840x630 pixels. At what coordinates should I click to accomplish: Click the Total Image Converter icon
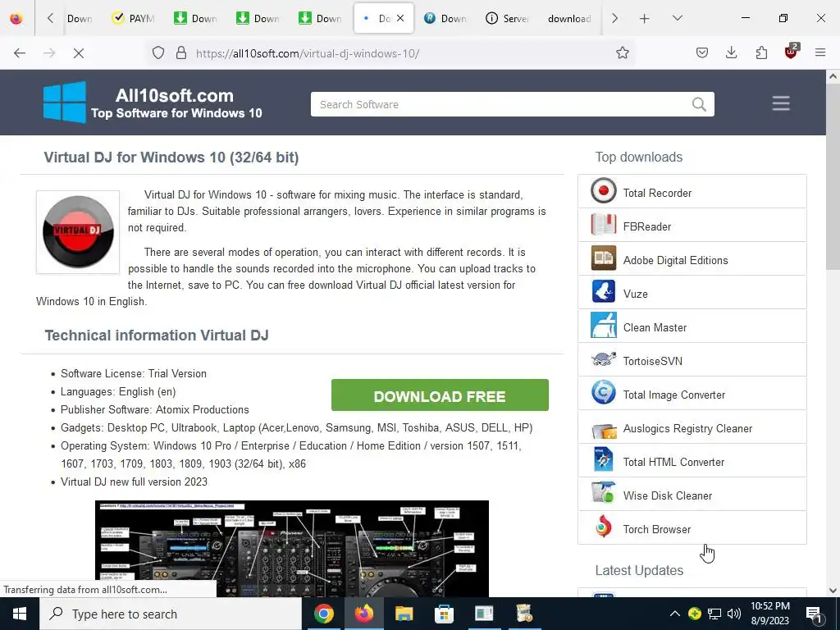[603, 393]
